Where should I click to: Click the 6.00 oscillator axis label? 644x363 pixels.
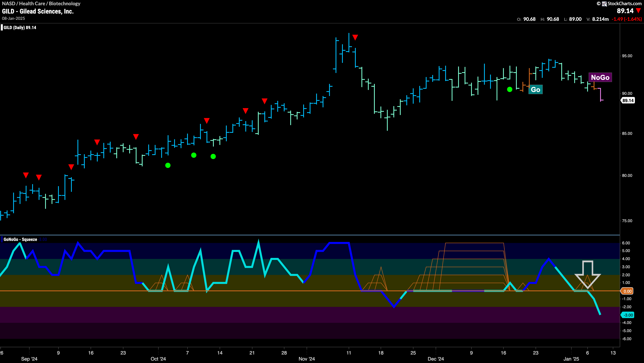click(x=626, y=243)
